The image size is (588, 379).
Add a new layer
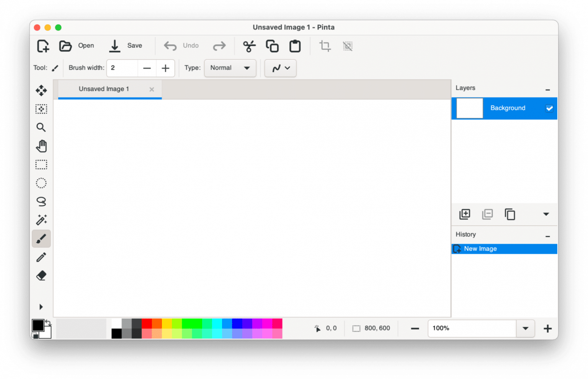[464, 214]
